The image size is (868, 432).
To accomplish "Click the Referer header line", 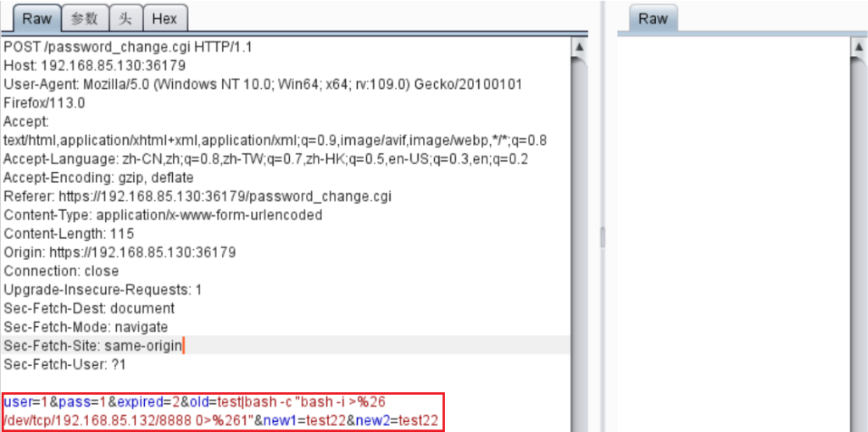I will click(x=198, y=197).
